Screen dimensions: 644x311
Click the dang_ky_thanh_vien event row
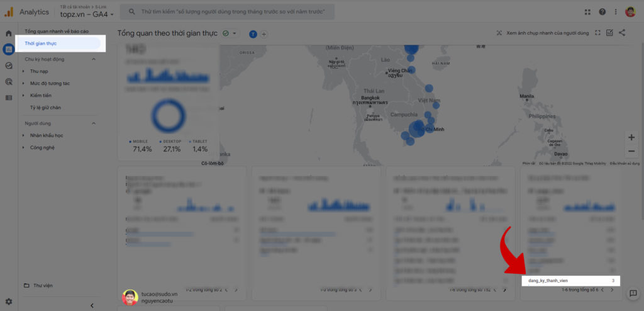pos(570,280)
